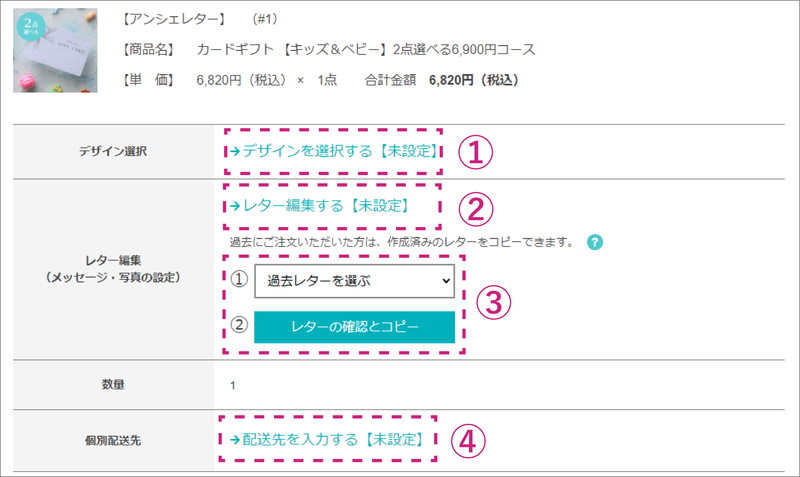This screenshot has width=800, height=477.
Task: Click the pink circled number 3 marker
Action: pos(493,302)
